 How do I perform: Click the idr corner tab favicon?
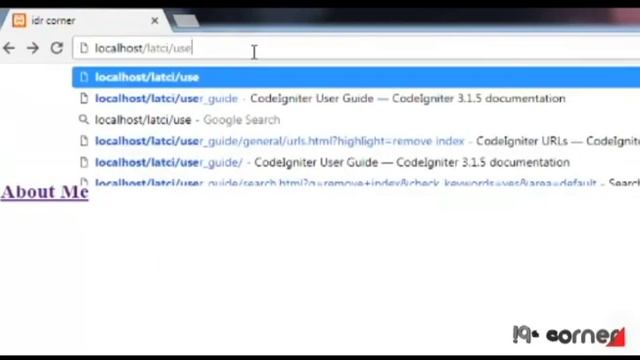[19, 20]
